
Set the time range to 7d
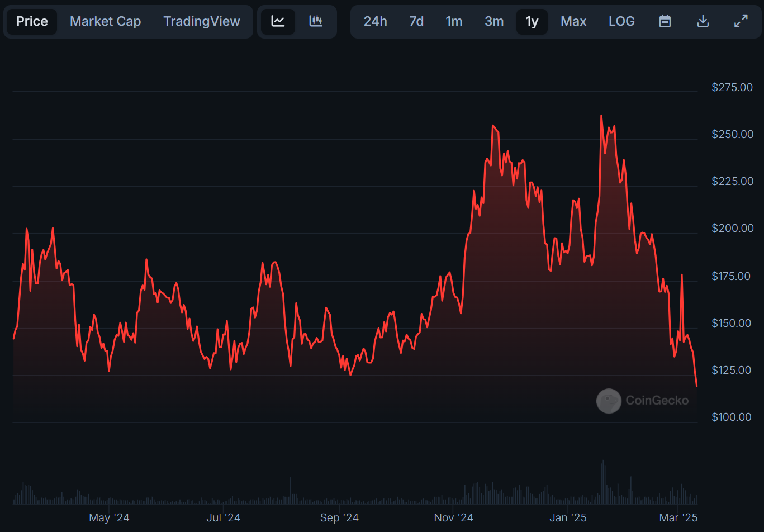[x=416, y=21]
